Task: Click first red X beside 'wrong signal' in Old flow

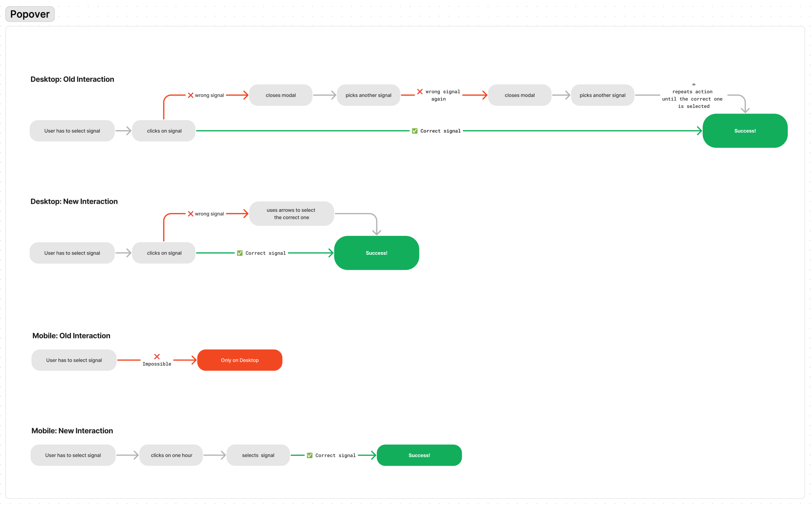Action: point(190,95)
